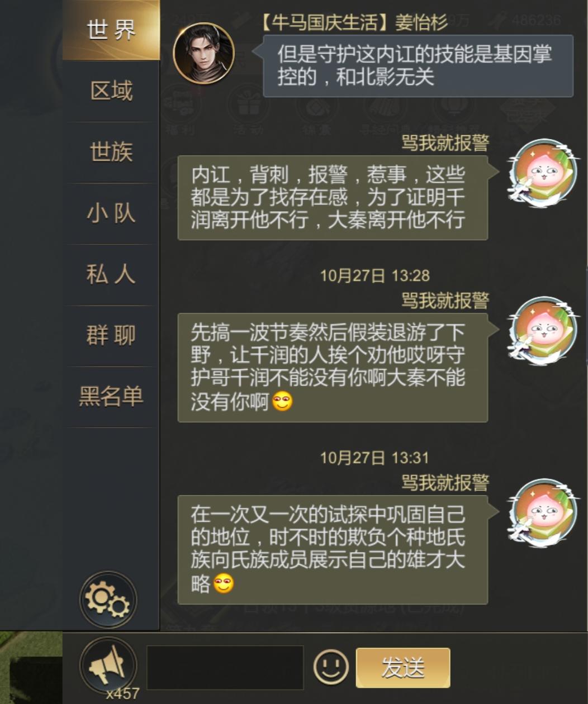Open the 黑名单 blacklist tab
The width and height of the screenshot is (588, 704).
(x=111, y=397)
